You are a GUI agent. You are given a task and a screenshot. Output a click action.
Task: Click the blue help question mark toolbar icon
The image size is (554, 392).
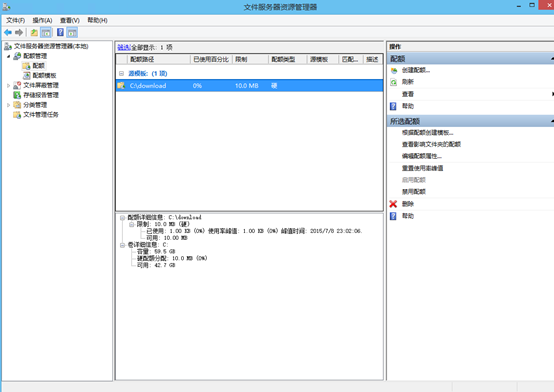(x=60, y=33)
